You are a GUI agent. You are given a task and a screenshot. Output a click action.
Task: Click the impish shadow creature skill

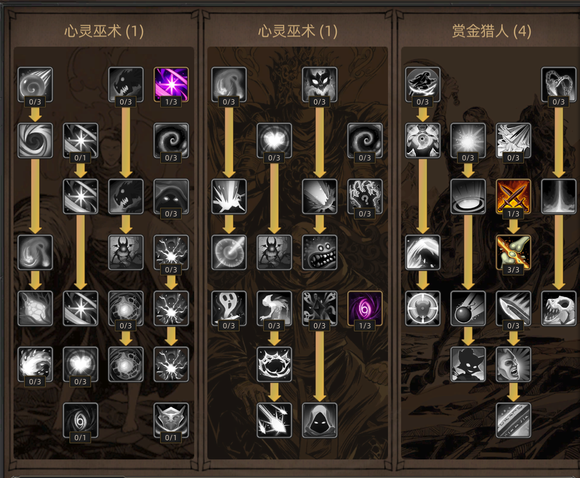pos(468,364)
